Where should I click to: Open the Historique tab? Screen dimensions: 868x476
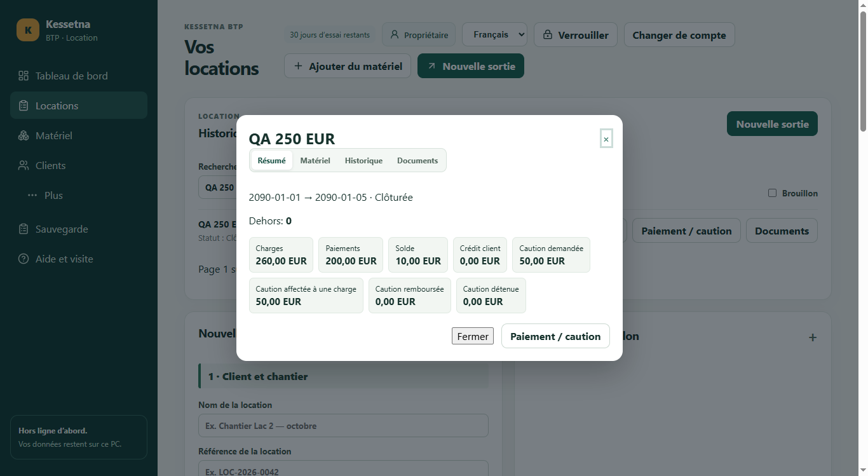[363, 161]
